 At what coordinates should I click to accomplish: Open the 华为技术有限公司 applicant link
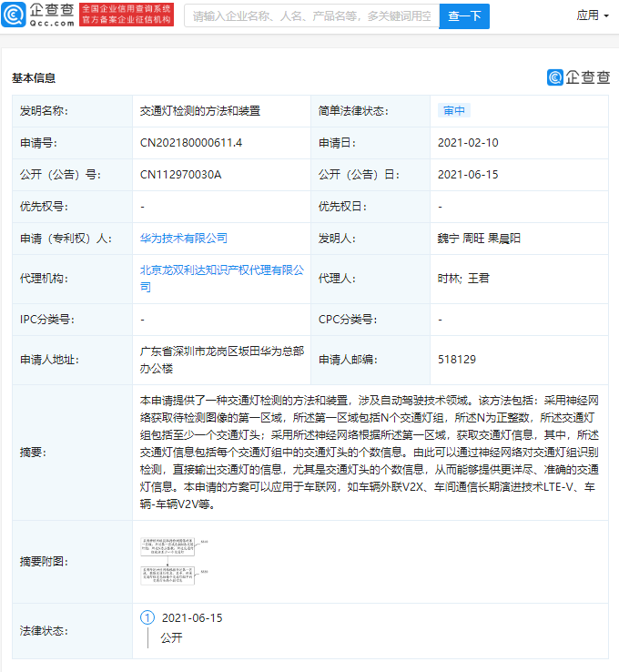[x=184, y=239]
